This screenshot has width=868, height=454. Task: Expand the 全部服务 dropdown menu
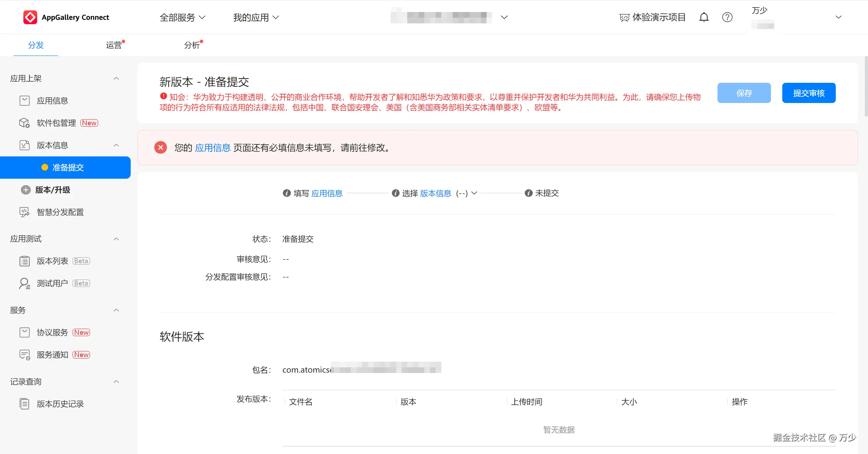tap(182, 17)
